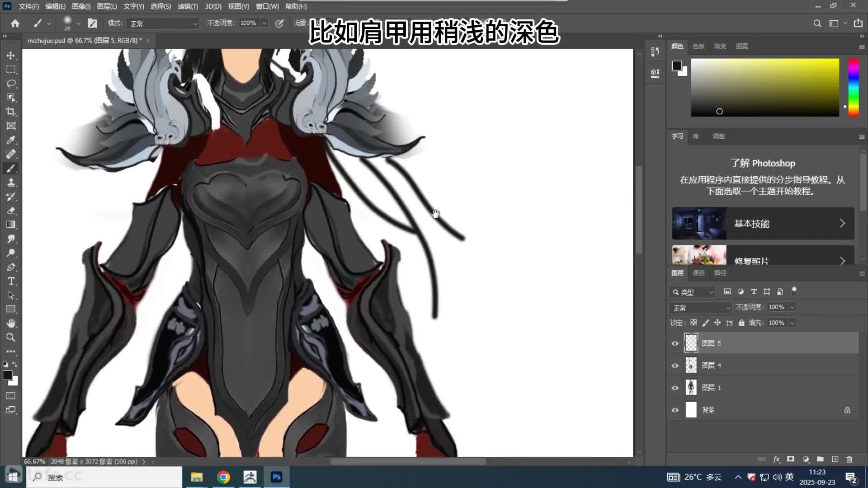Switch to the 通道 tab

pyautogui.click(x=698, y=273)
